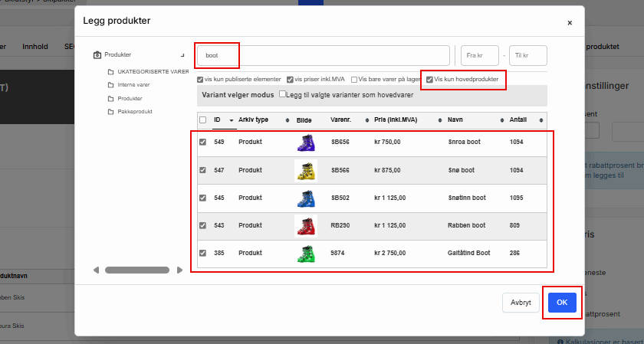Click the tree panel horizontal scrollbar

[x=136, y=270]
